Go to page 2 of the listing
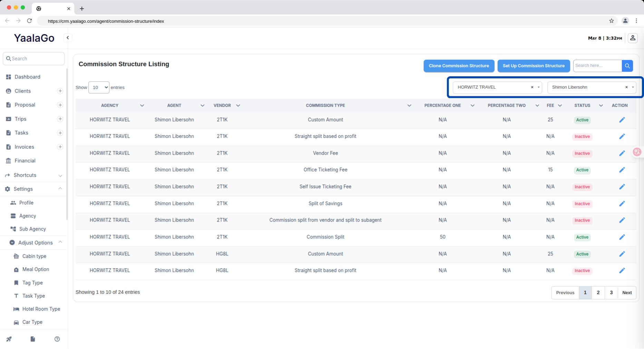This screenshot has height=349, width=644. [x=598, y=293]
